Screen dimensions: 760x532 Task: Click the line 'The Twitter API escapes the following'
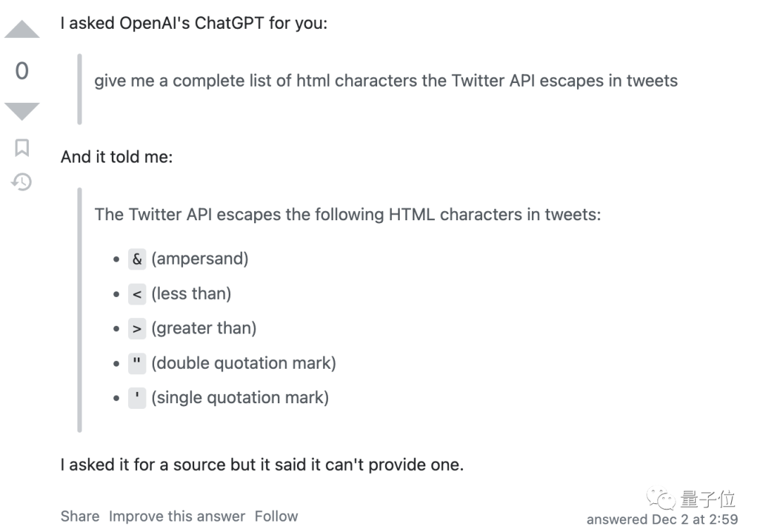coord(348,214)
